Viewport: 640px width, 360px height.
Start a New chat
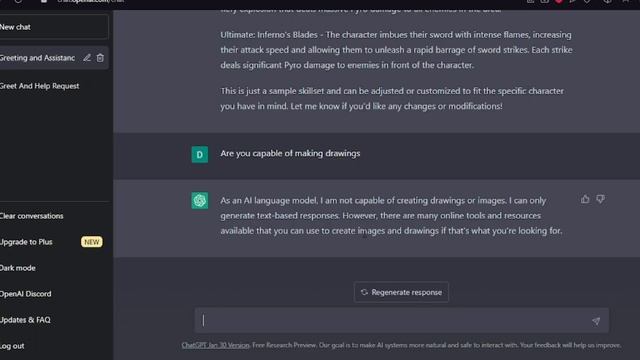[x=54, y=27]
